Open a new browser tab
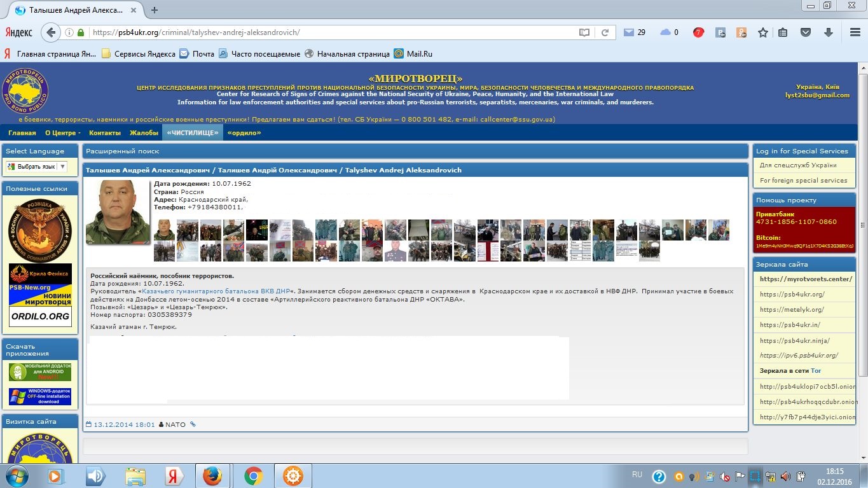Image resolution: width=868 pixels, height=488 pixels. tap(155, 10)
